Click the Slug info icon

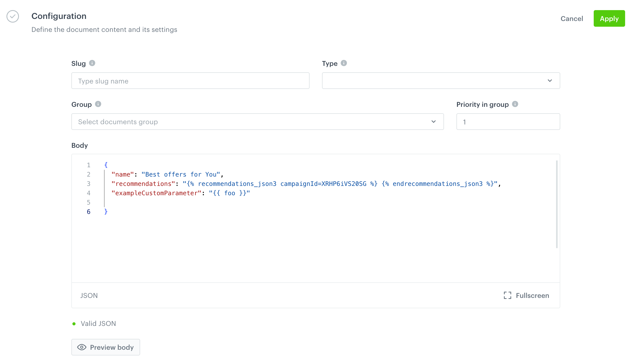(92, 63)
